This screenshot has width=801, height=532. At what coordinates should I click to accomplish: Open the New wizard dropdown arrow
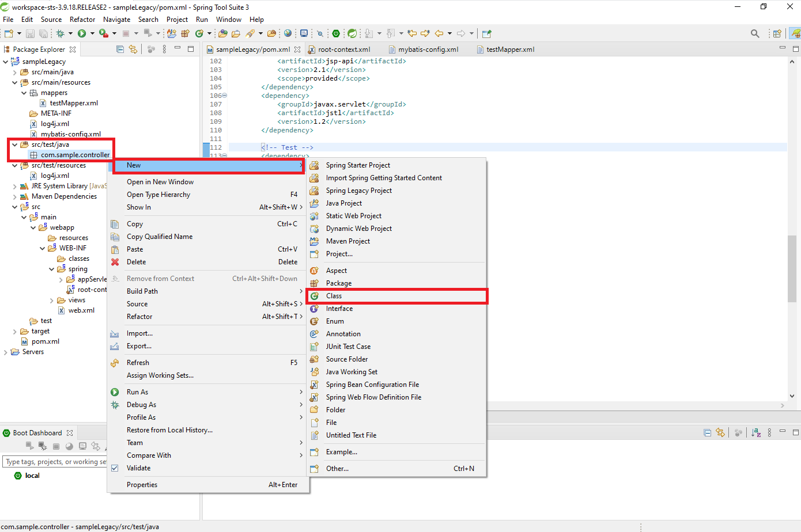click(x=18, y=33)
